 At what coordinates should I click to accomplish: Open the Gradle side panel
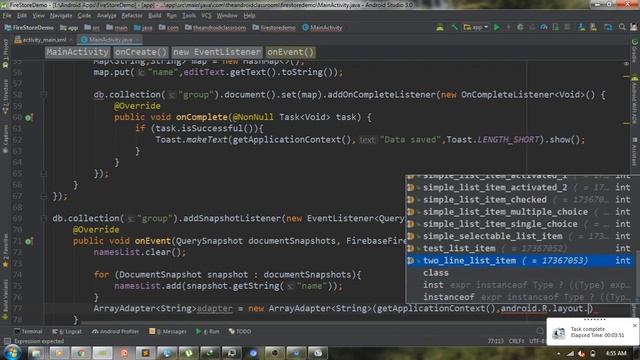(634, 51)
